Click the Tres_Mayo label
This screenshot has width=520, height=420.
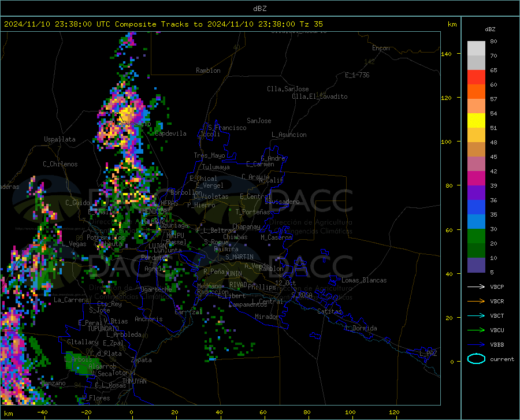point(209,155)
